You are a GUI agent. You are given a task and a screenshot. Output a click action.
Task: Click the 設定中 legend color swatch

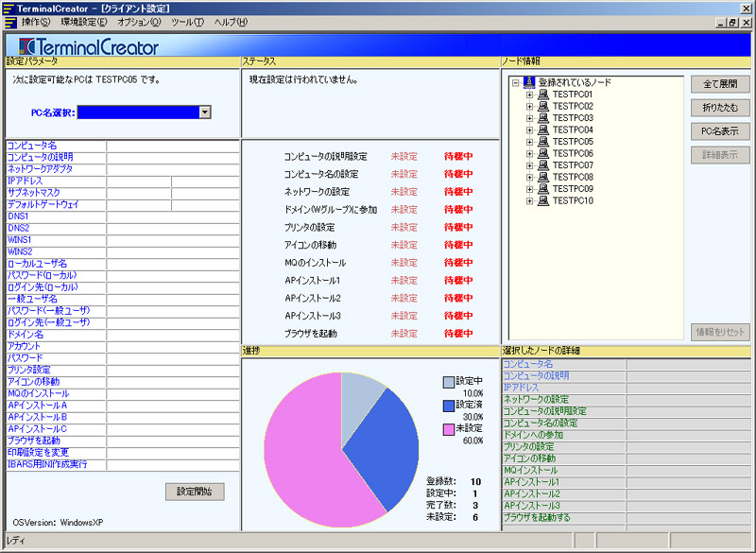pos(448,382)
